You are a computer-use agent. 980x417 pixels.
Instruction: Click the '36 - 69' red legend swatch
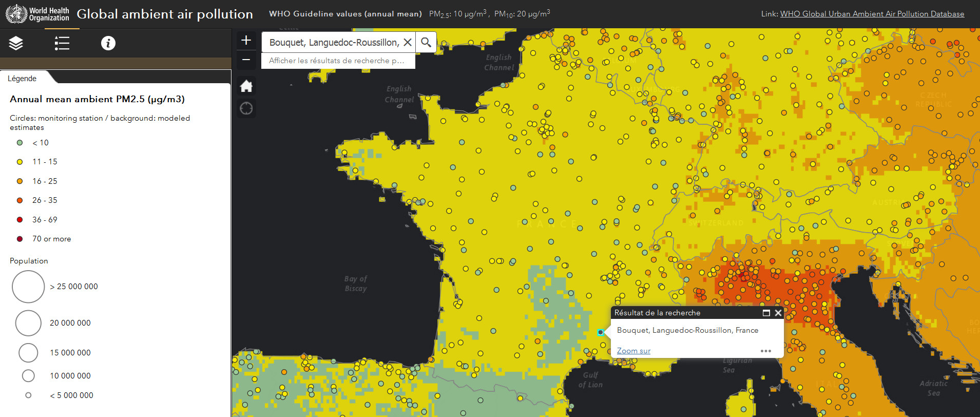point(20,220)
